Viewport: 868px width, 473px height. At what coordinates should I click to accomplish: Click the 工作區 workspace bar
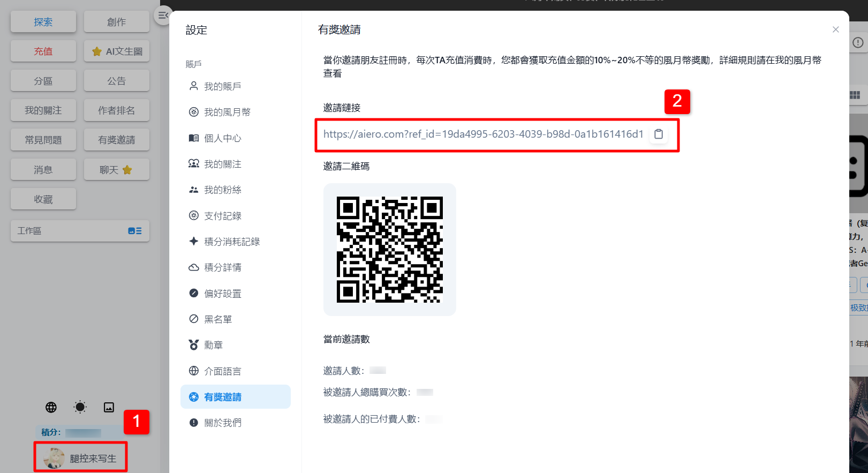click(x=80, y=231)
